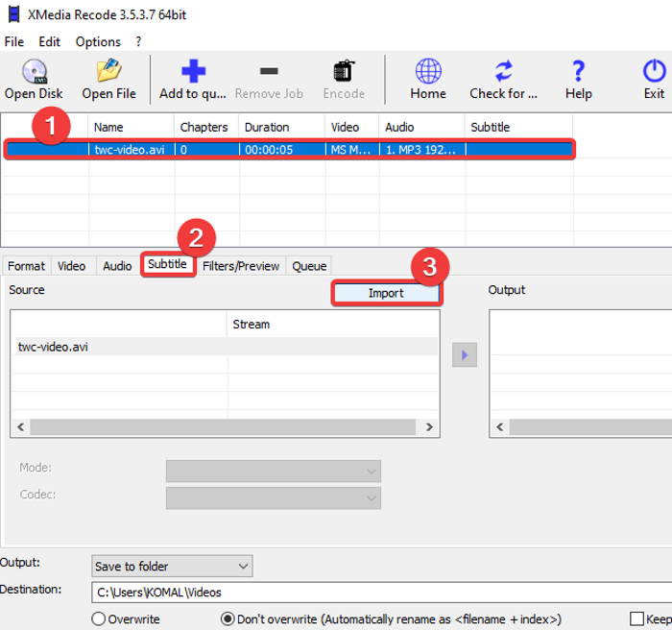
Task: Click the Open File folder icon
Action: click(x=108, y=72)
